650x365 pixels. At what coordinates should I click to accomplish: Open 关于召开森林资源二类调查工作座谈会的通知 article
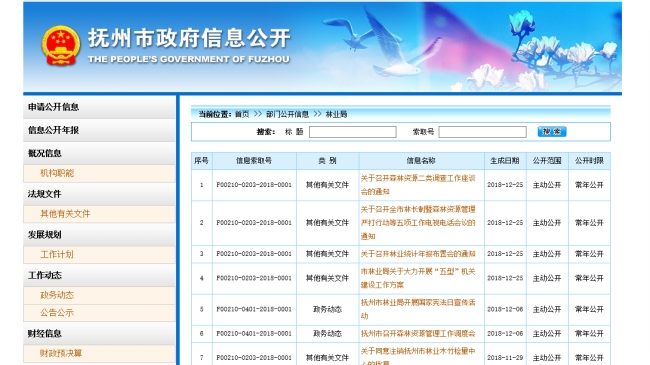coord(418,185)
